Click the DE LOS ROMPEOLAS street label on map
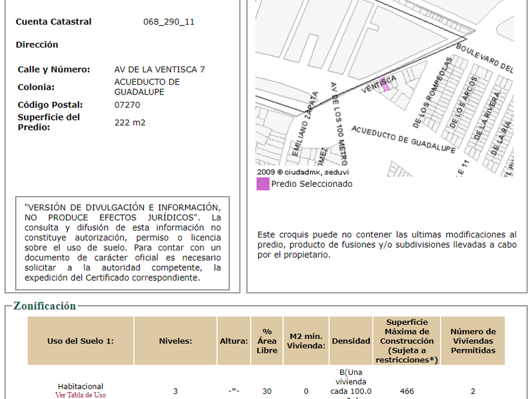 [x=433, y=92]
